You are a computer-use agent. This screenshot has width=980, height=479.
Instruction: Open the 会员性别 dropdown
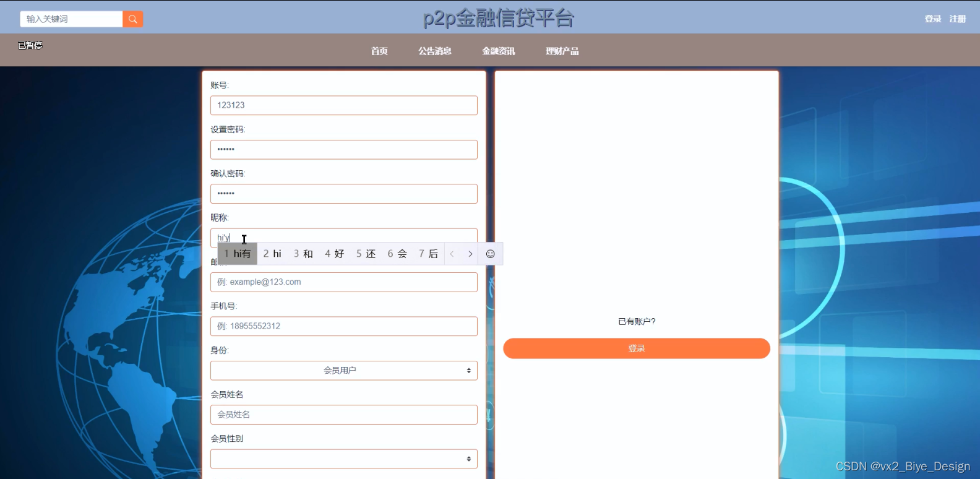point(344,459)
